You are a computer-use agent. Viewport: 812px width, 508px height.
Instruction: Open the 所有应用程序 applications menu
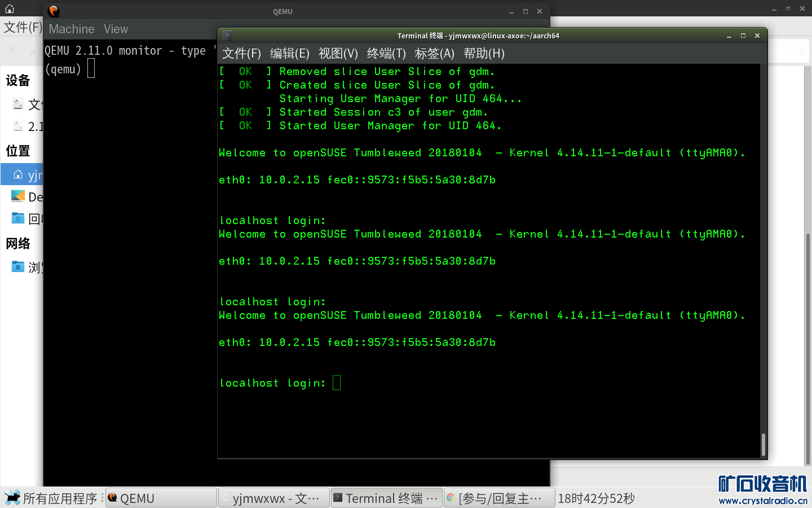(x=52, y=498)
